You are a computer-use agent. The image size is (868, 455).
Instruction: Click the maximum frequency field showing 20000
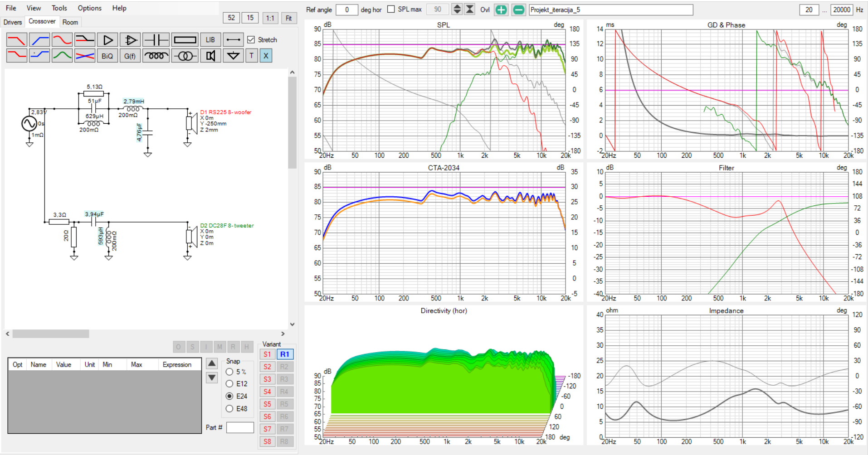click(x=842, y=10)
